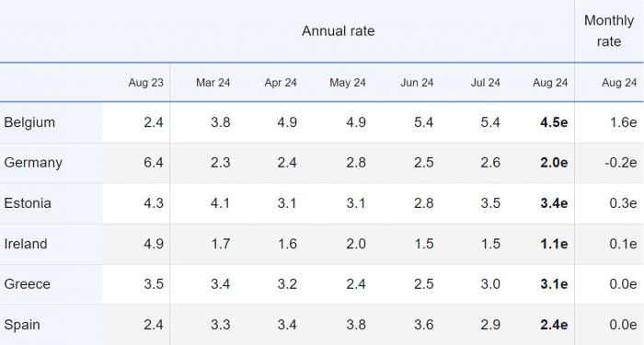644x345 pixels.
Task: Click the Monthly rate header
Action: [609, 30]
